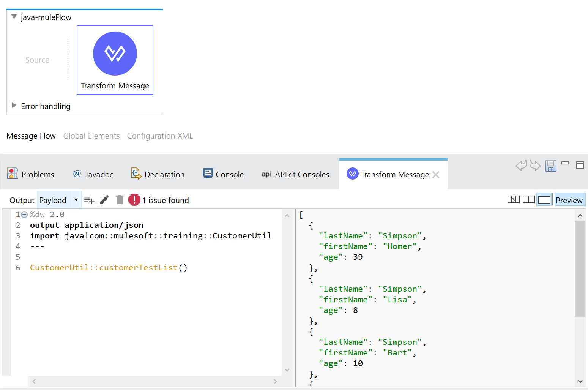588x390 pixels.
Task: Select the Problems view icon
Action: pyautogui.click(x=12, y=174)
